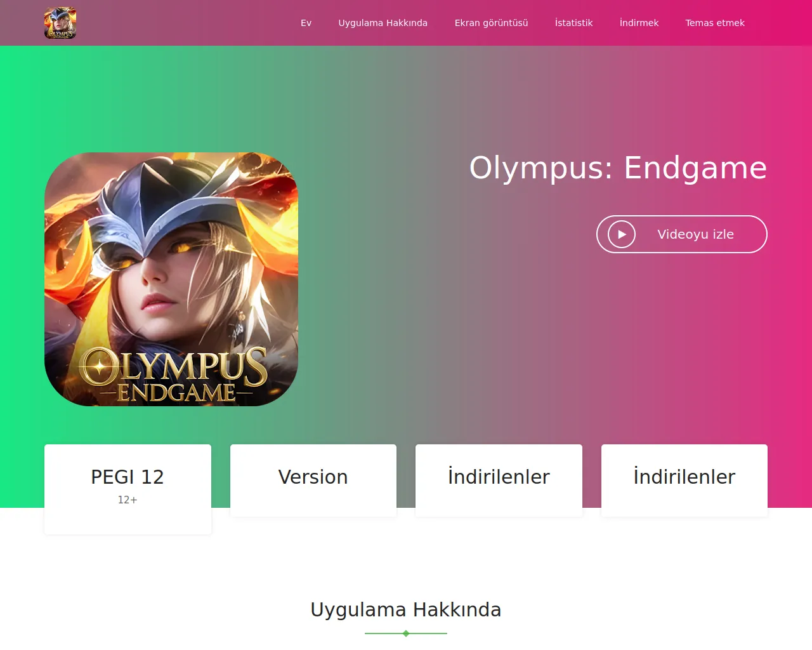Viewport: 812px width, 650px height.
Task: Go to the Ev menu item
Action: tap(306, 23)
